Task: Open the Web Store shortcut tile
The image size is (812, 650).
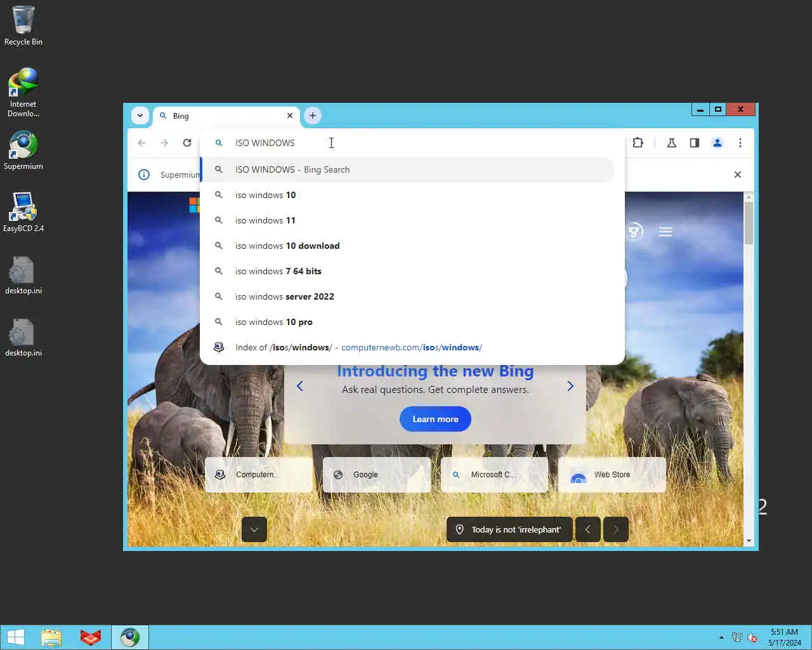Action: point(612,475)
